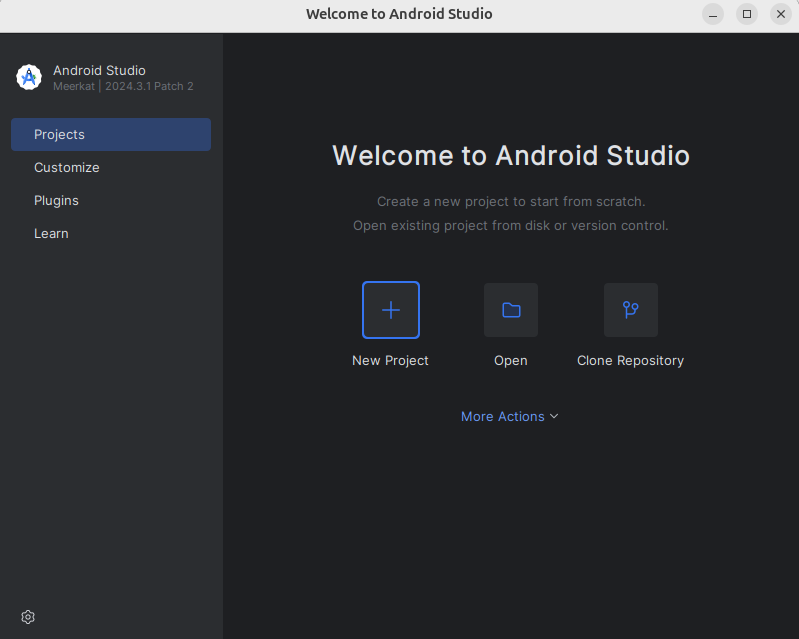Click the New Project plus icon

pos(391,310)
